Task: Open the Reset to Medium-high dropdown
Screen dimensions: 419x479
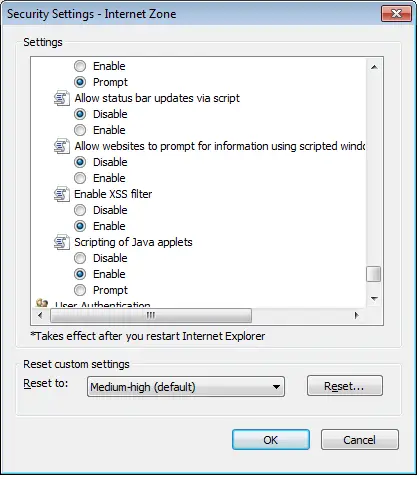Action: (x=186, y=387)
